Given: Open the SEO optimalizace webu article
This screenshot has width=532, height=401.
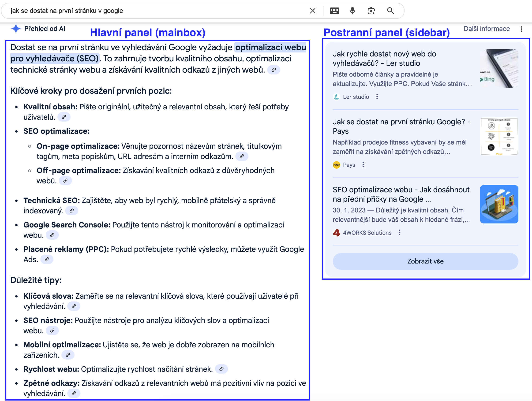Looking at the screenshot, I should (x=401, y=194).
